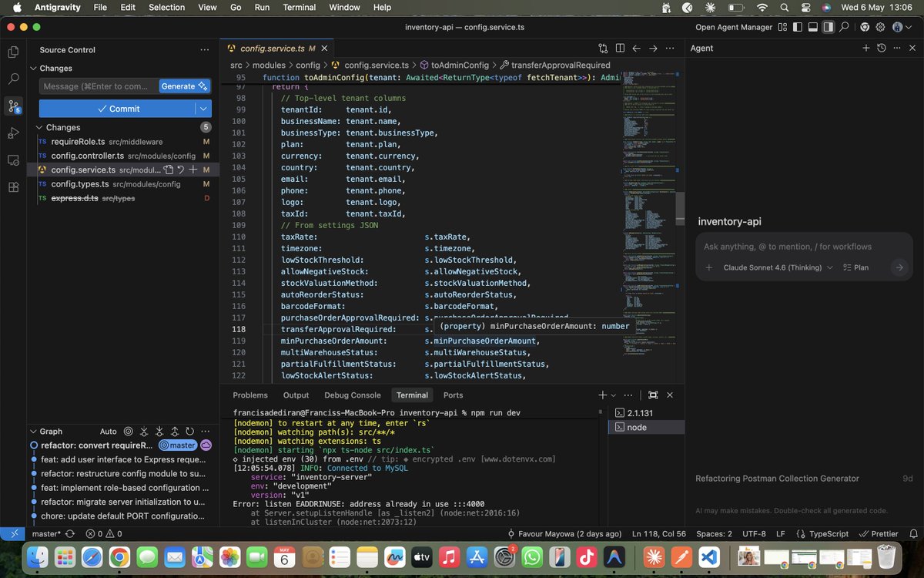Toggle Auto in Graph header
This screenshot has height=578, width=924.
point(108,432)
